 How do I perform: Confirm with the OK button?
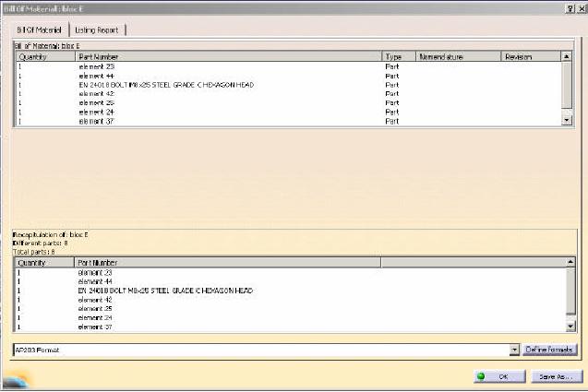(x=499, y=376)
